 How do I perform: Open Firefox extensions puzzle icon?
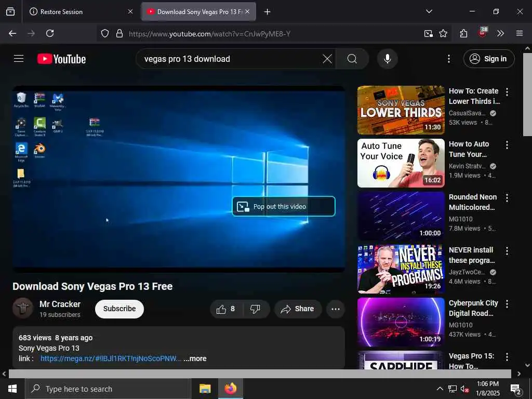[x=463, y=33]
